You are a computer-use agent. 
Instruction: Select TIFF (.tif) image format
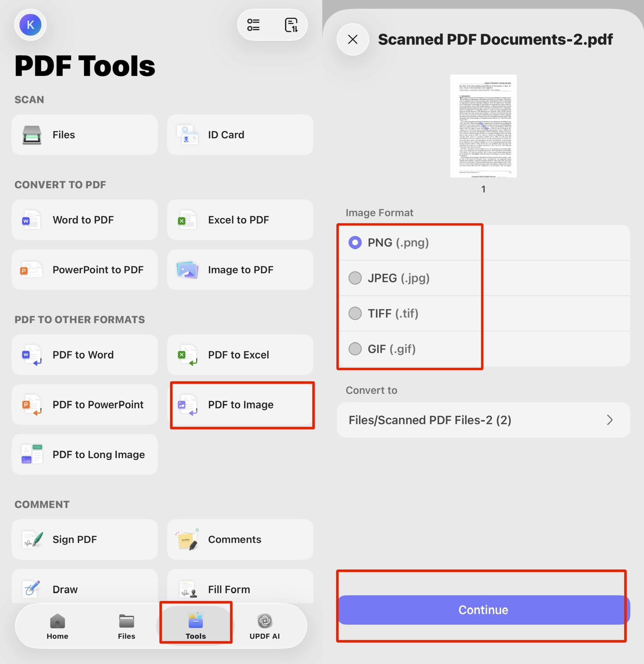(483, 314)
